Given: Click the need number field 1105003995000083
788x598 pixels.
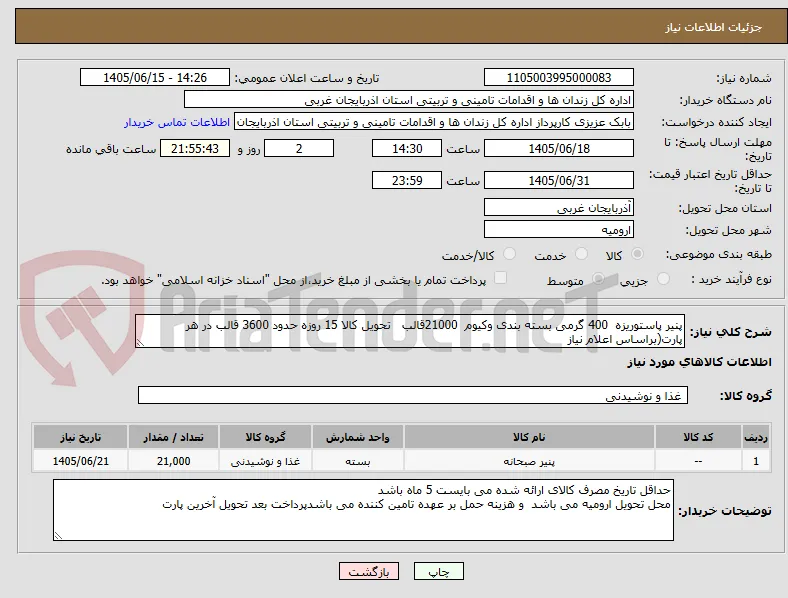Looking at the screenshot, I should pyautogui.click(x=559, y=77).
